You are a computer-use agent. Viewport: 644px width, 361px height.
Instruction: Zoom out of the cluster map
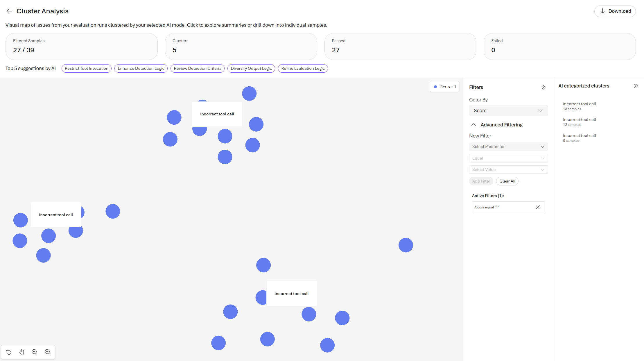click(x=47, y=352)
